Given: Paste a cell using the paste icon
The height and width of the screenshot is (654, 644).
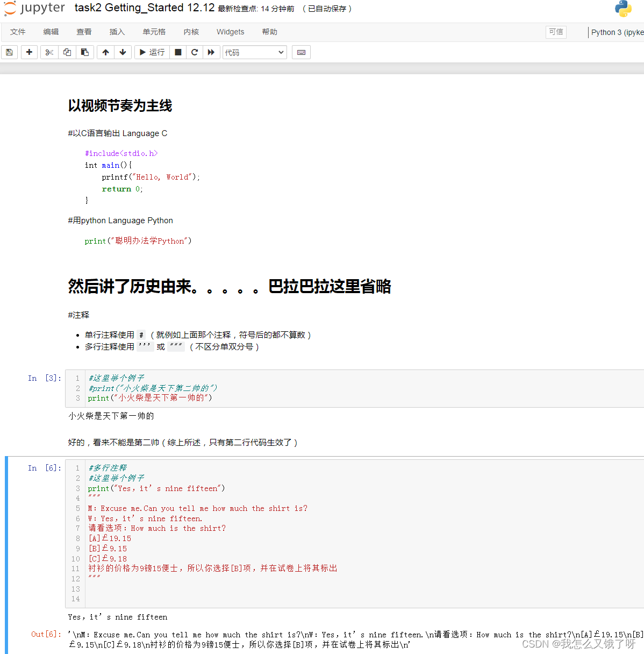Looking at the screenshot, I should [85, 52].
